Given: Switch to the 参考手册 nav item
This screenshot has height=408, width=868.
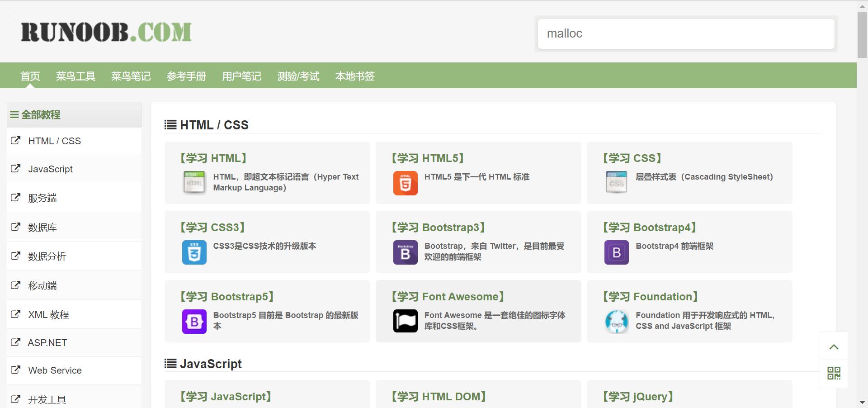Looking at the screenshot, I should coord(186,76).
